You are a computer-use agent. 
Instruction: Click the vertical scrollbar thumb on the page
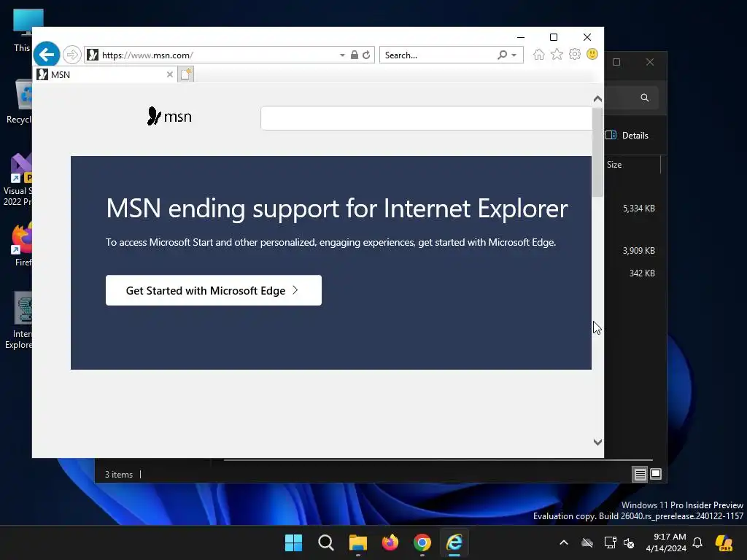point(597,152)
